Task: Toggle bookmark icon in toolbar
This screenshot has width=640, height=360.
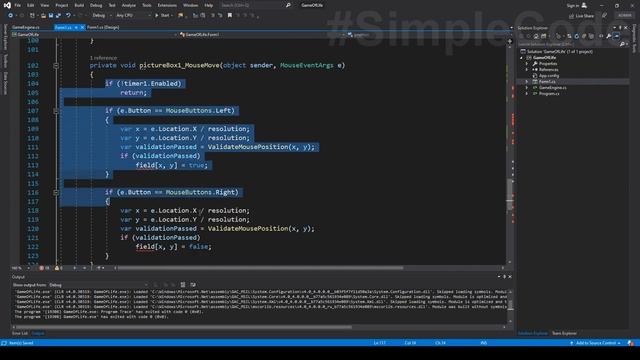Action: pyautogui.click(x=230, y=16)
